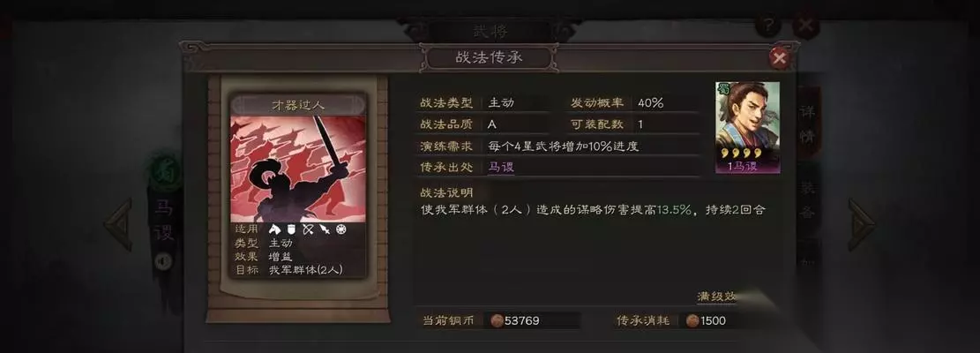Close the 战法传承 dialog with red X
Viewport: 980px width, 353px height.
779,59
